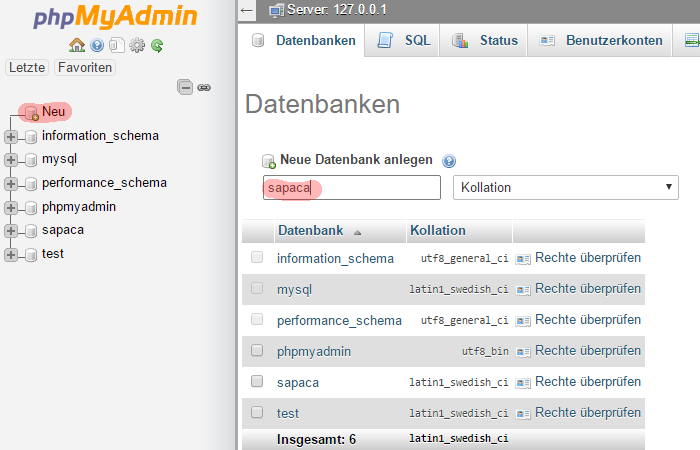Open the sapaca link in database table

pyautogui.click(x=298, y=383)
